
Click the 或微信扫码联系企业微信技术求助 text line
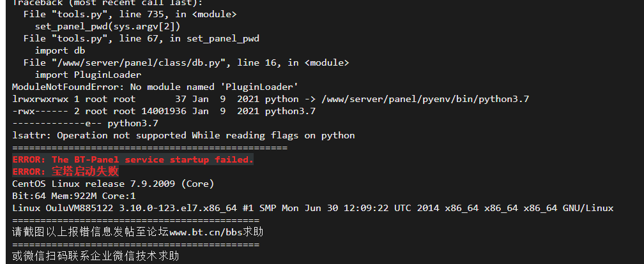click(x=96, y=256)
